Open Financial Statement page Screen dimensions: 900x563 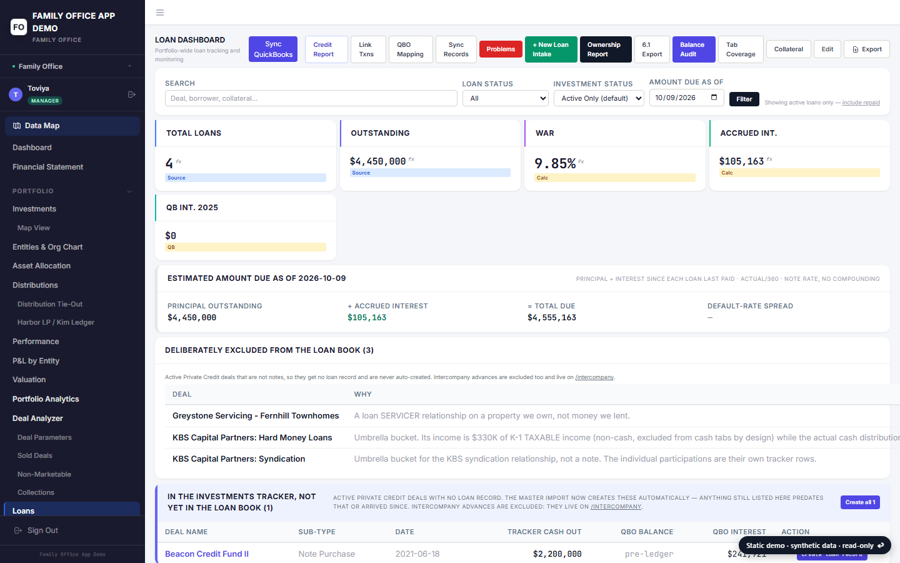48,167
